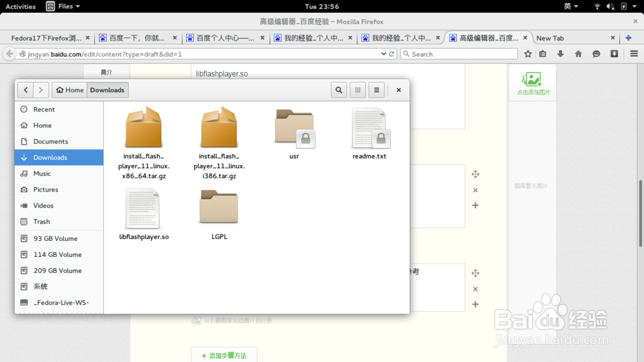Switch to the 高级编辑器_百度 tab

pos(489,38)
